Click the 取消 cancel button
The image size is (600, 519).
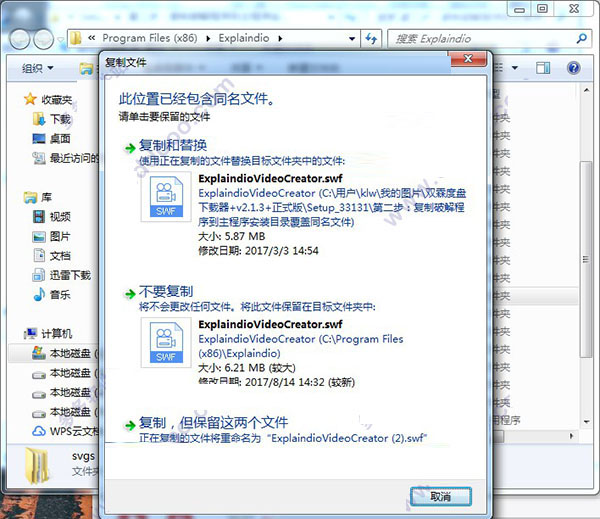coord(440,496)
